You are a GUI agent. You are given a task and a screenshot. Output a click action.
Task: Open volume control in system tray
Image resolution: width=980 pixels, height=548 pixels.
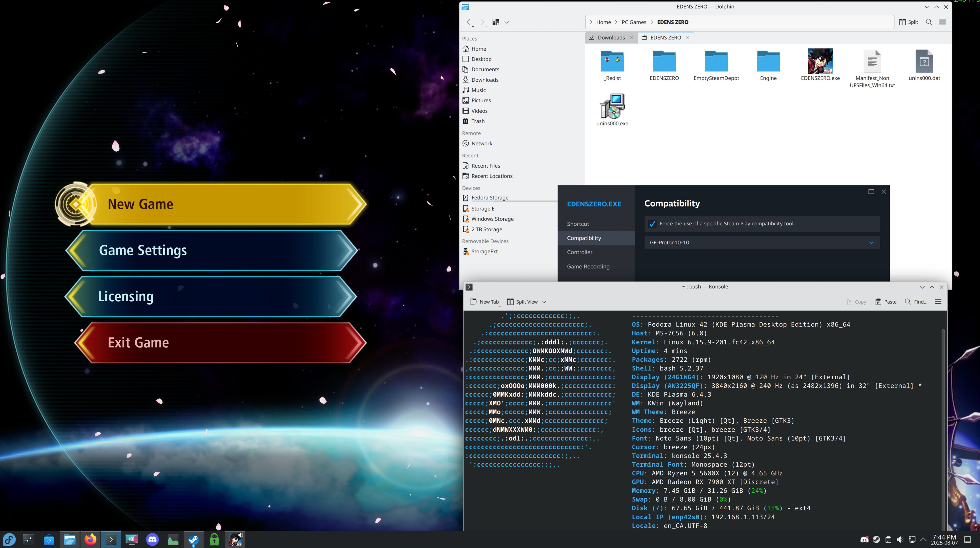[x=900, y=539]
